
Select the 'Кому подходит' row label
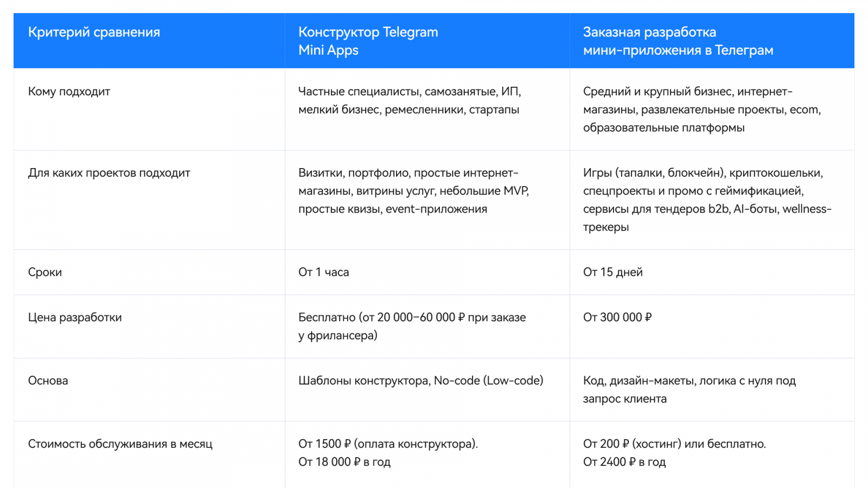tap(69, 92)
